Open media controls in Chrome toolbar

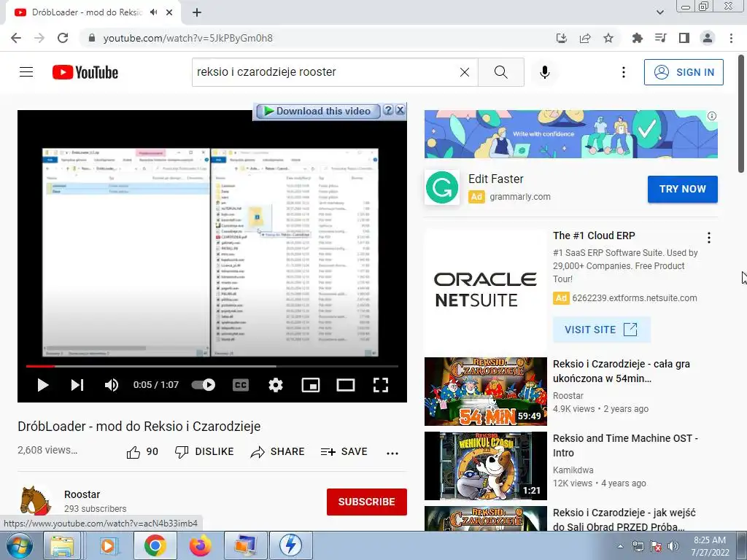tap(660, 38)
